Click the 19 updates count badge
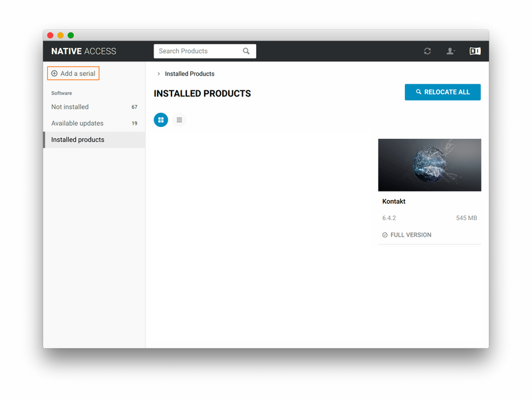The width and height of the screenshot is (532, 399). point(134,123)
